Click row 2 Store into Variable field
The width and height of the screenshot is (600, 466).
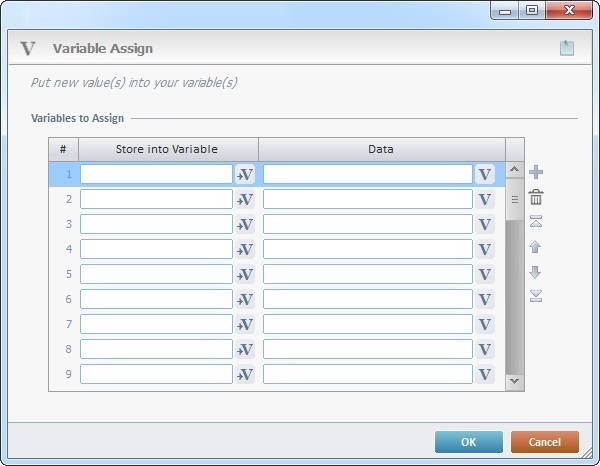click(x=156, y=199)
